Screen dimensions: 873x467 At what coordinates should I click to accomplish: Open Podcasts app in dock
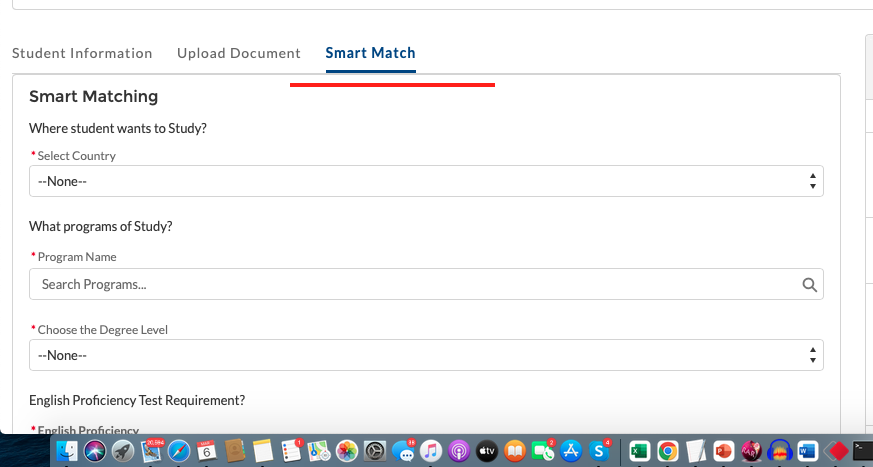pos(459,451)
